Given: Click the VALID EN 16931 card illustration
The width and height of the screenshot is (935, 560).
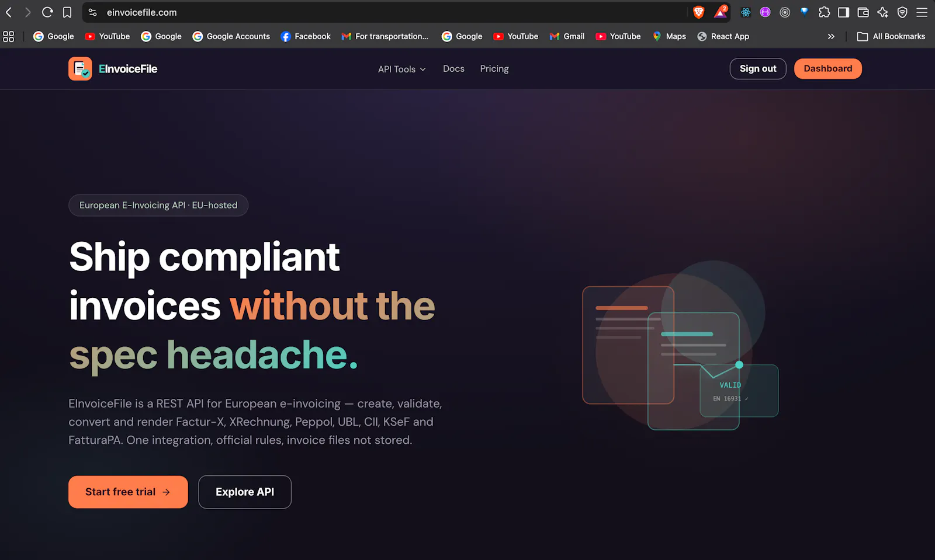Looking at the screenshot, I should coord(739,391).
